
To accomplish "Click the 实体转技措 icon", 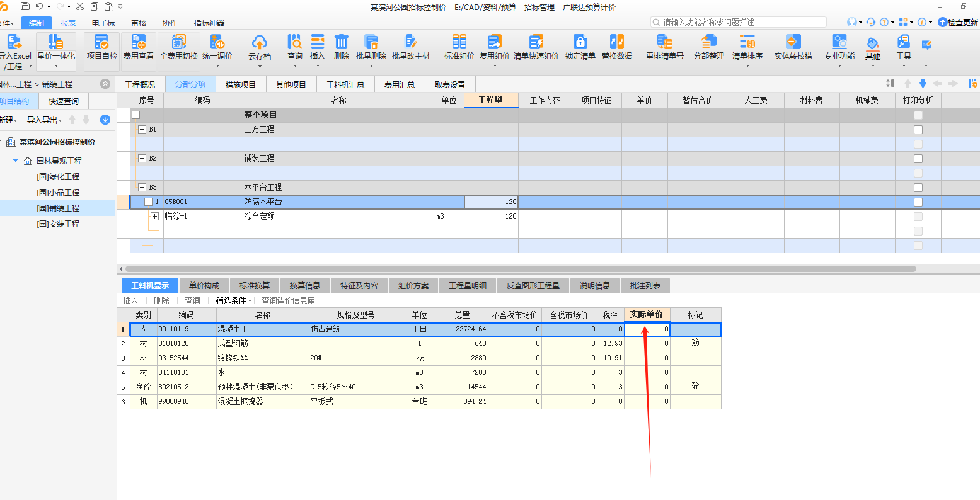I will click(793, 42).
